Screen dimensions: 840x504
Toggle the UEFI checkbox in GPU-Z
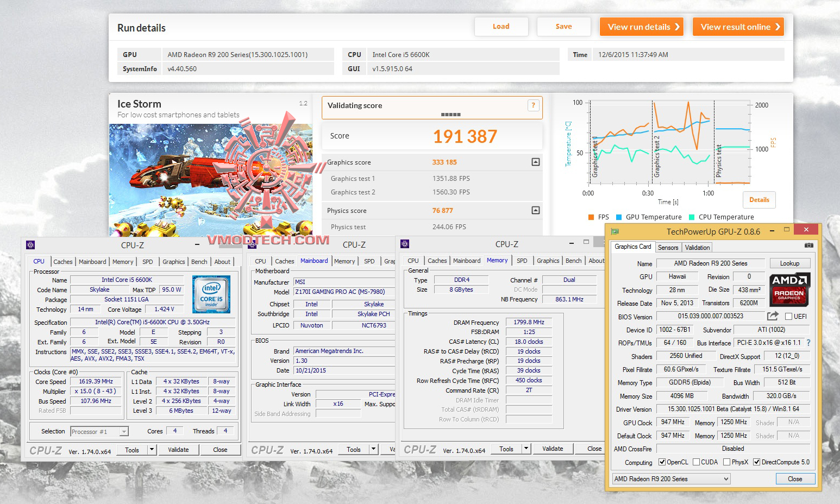click(788, 317)
